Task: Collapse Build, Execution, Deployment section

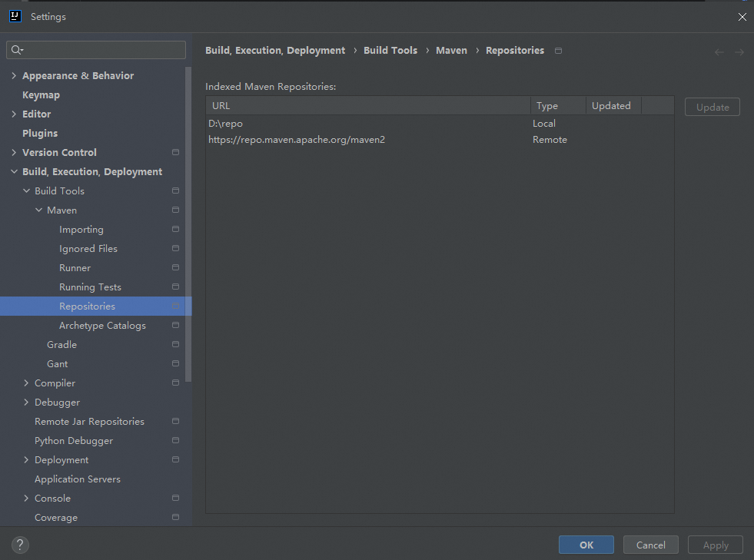Action: (x=14, y=171)
